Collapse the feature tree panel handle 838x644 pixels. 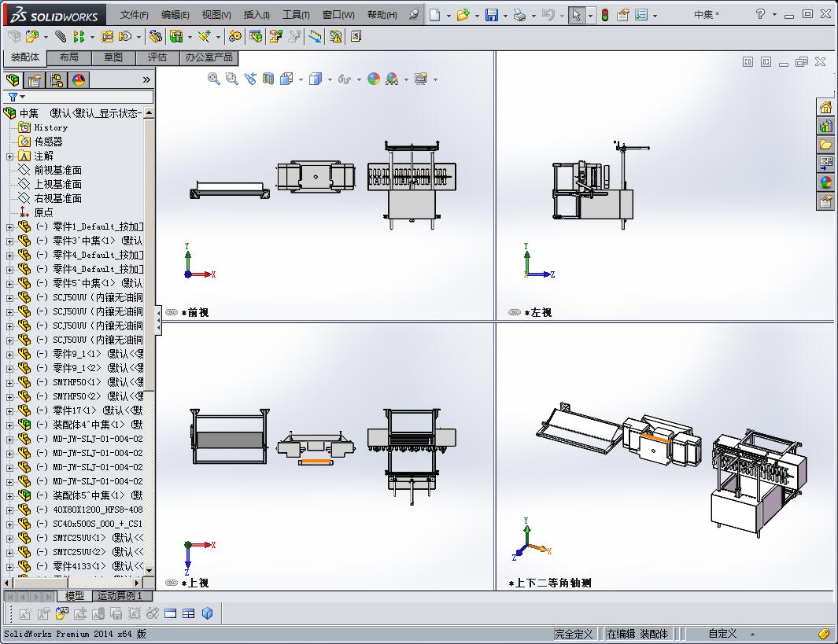click(x=158, y=320)
